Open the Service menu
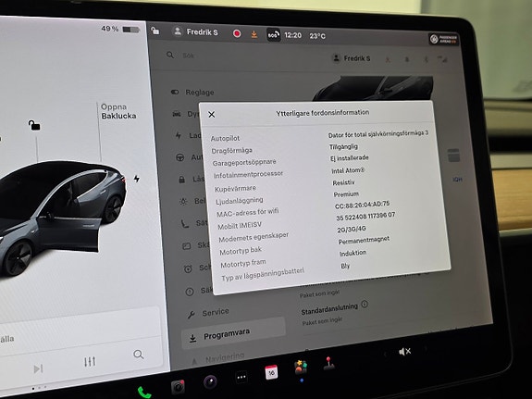Image resolution: width=532 pixels, height=399 pixels. (216, 312)
